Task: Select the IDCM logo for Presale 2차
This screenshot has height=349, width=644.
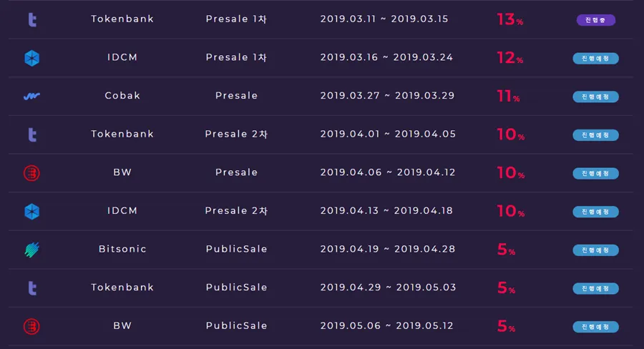Action: [x=31, y=212]
